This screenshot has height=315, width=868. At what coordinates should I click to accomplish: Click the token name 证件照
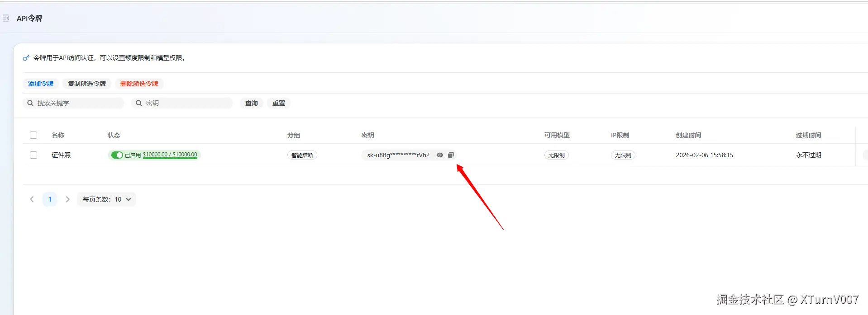pos(61,155)
